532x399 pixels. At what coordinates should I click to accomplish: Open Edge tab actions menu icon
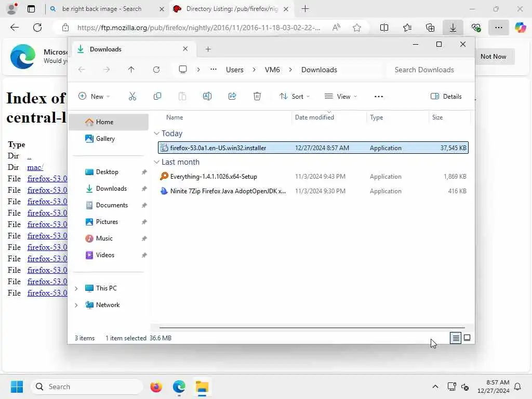click(x=31, y=9)
